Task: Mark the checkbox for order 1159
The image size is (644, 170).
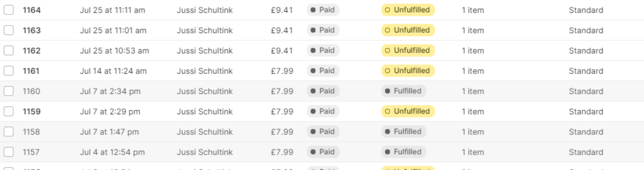Action: tap(9, 111)
